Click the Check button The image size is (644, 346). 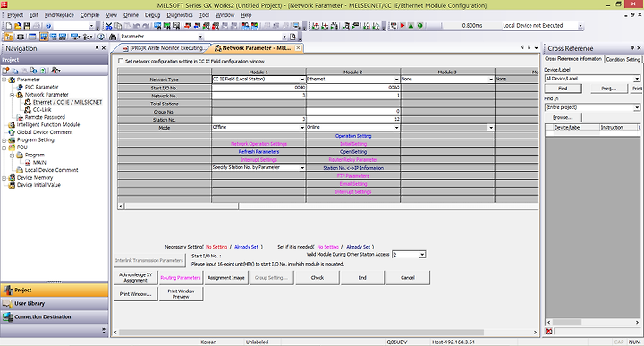pyautogui.click(x=317, y=278)
